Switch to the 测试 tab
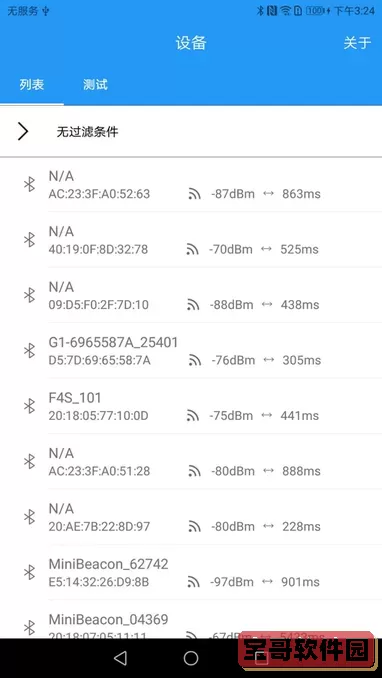Viewport: 382px width, 678px height. [95, 84]
